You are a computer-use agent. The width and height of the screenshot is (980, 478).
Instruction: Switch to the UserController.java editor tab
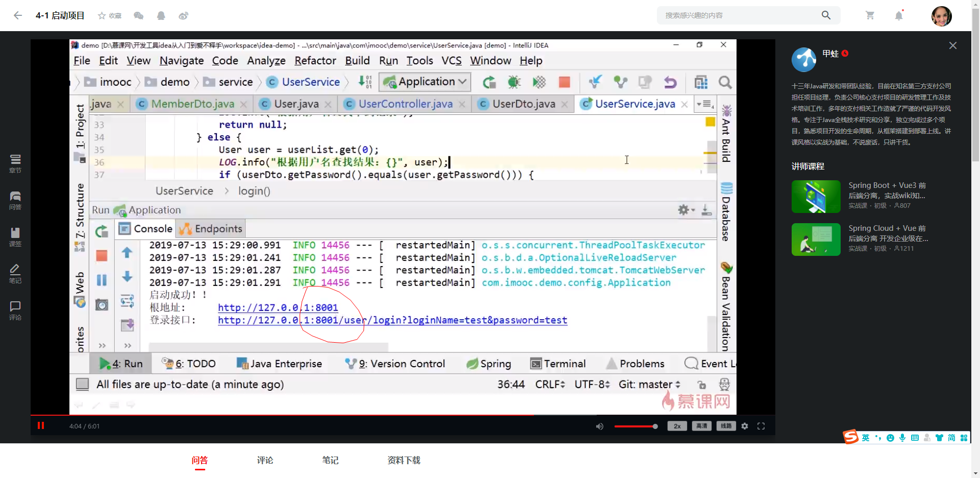click(405, 104)
